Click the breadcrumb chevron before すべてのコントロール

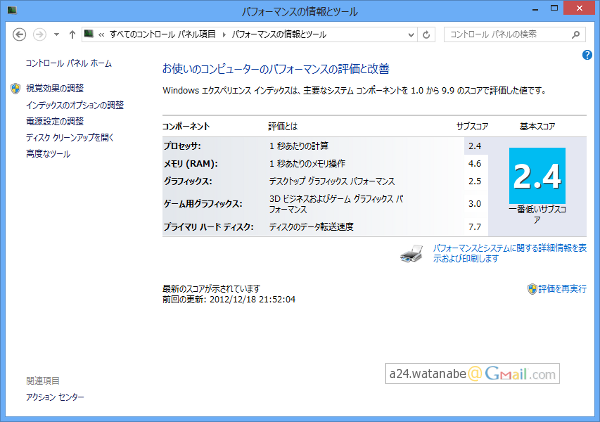[101, 35]
